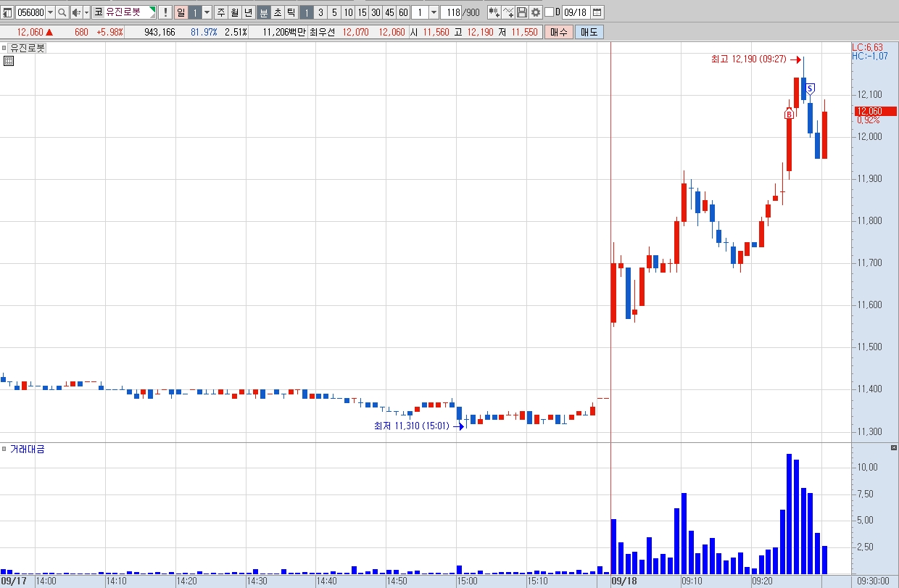Image resolution: width=899 pixels, height=588 pixels.
Task: Click the candle count field showing 118
Action: (x=450, y=12)
